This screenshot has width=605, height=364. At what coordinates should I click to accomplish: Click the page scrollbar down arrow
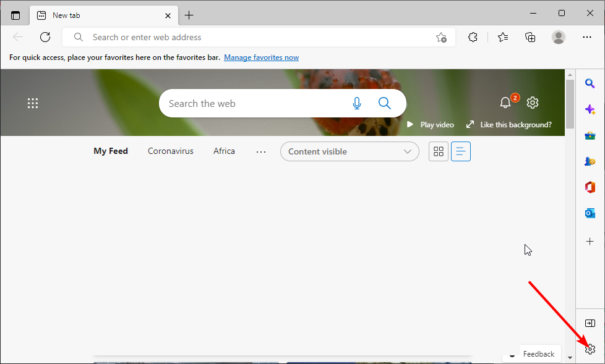pos(570,358)
